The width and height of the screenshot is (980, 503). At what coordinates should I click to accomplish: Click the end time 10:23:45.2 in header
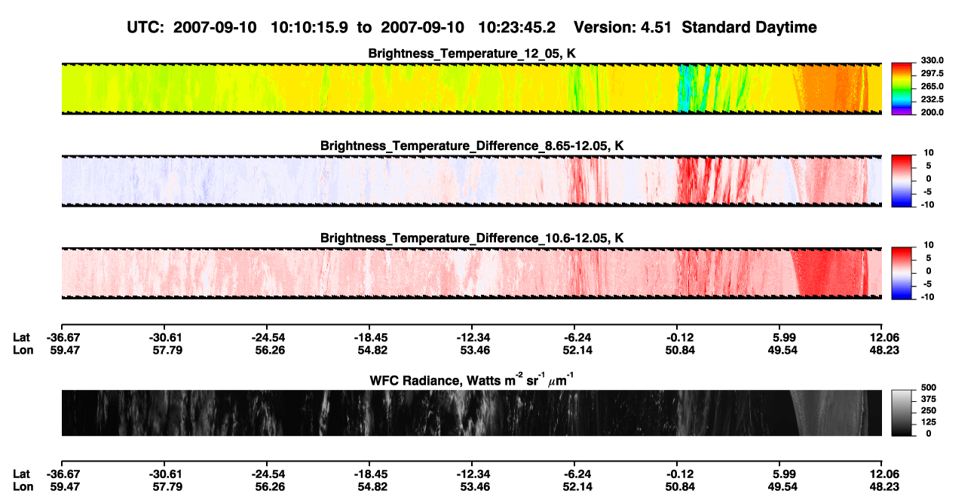518,28
